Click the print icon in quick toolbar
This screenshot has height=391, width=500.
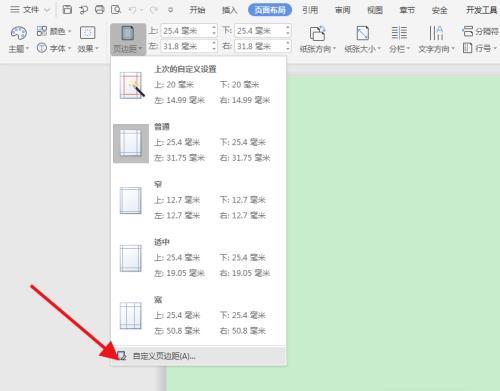(x=99, y=10)
